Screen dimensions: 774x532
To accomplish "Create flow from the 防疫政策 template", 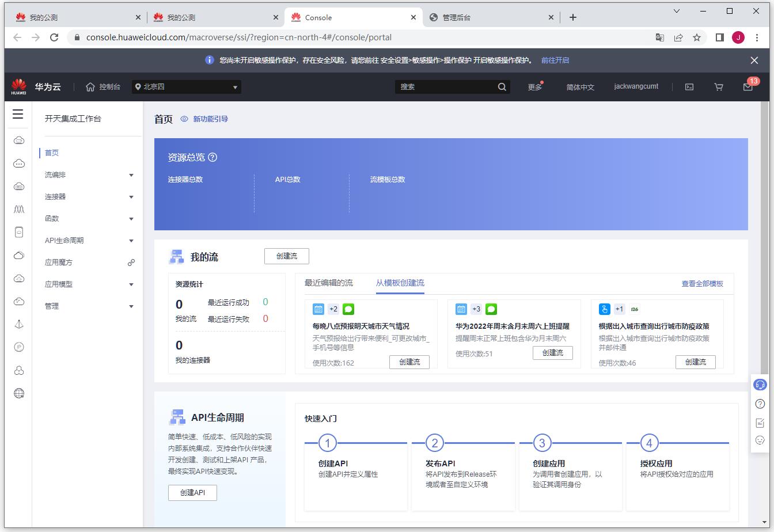I will (696, 362).
